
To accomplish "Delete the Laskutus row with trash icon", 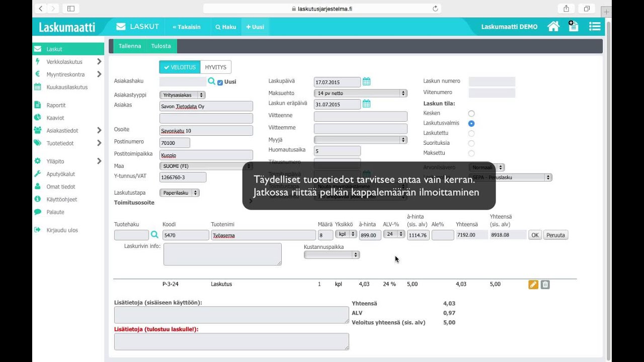I will [545, 285].
